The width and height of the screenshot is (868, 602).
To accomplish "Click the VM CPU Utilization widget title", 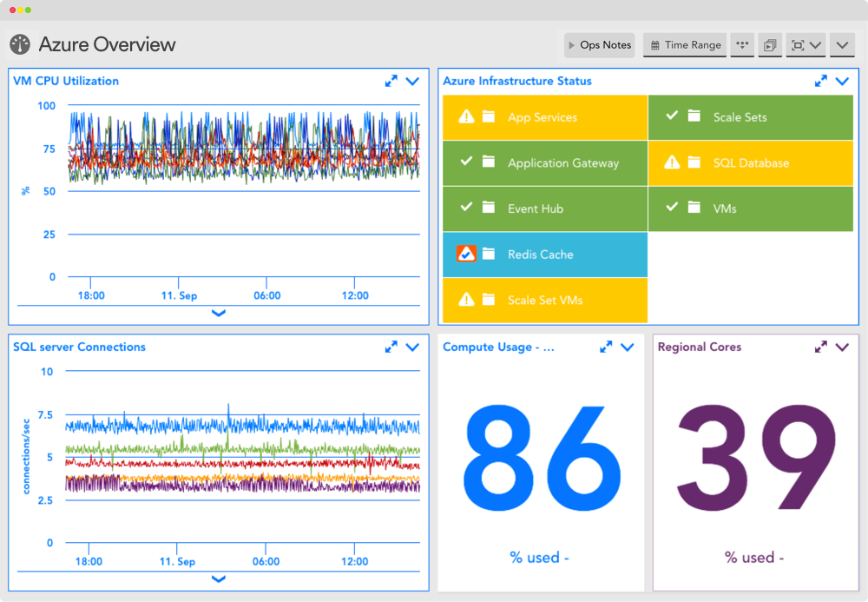I will click(66, 81).
